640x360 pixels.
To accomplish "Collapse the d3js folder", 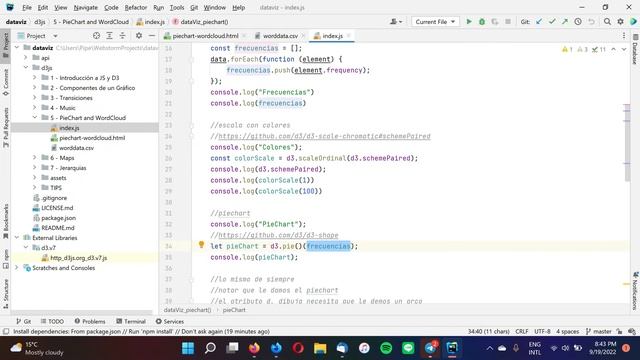I will (25, 68).
